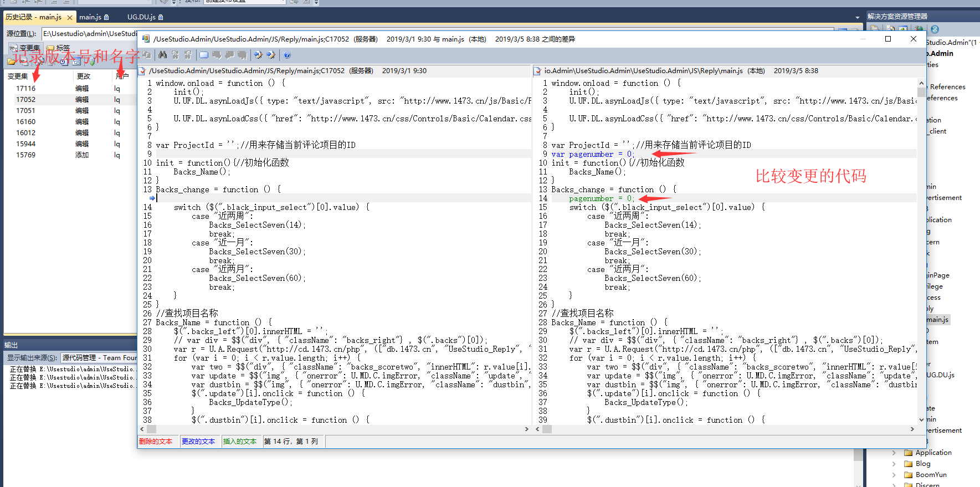Click the find previous icon after the binoculars
The height and width of the screenshot is (487, 980).
(175, 55)
